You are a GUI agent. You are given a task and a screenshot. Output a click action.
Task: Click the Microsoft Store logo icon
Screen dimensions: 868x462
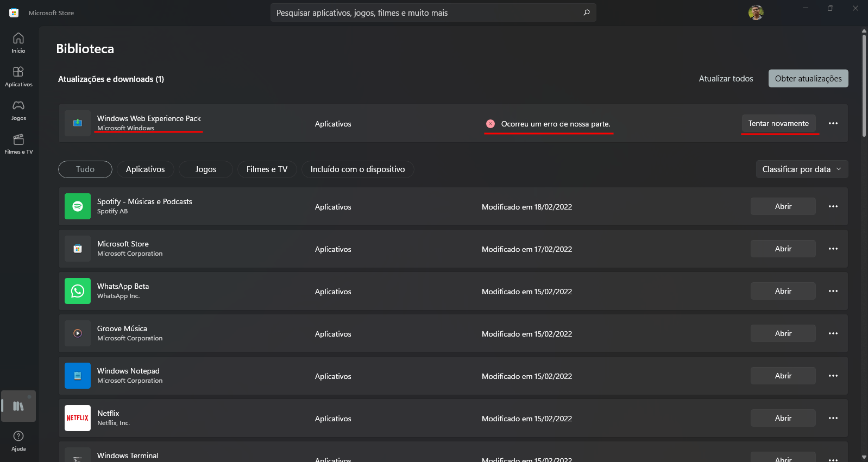pos(14,13)
